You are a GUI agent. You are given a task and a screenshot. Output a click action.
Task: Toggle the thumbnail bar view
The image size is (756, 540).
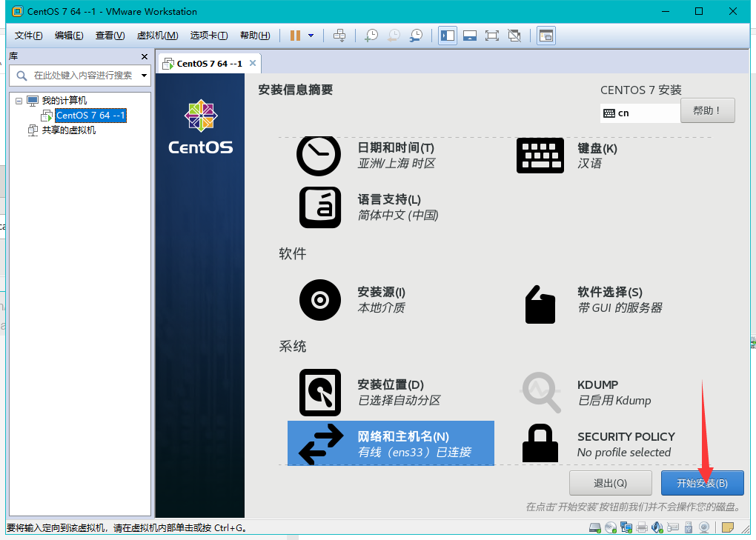[x=470, y=36]
